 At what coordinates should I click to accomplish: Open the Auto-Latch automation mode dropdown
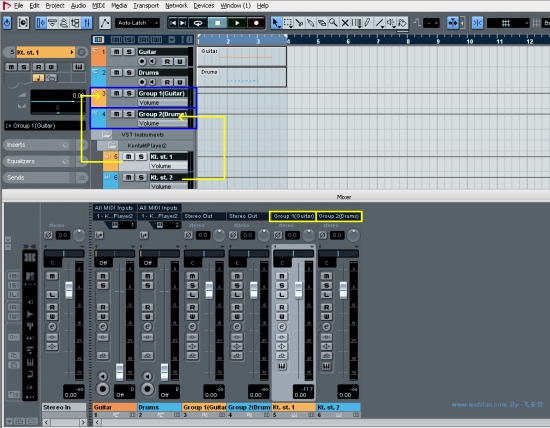pos(138,23)
